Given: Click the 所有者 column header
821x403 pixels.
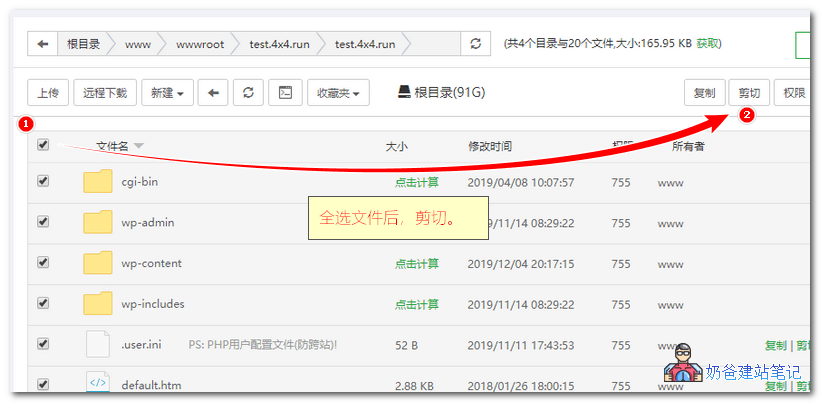Looking at the screenshot, I should coord(688,147).
